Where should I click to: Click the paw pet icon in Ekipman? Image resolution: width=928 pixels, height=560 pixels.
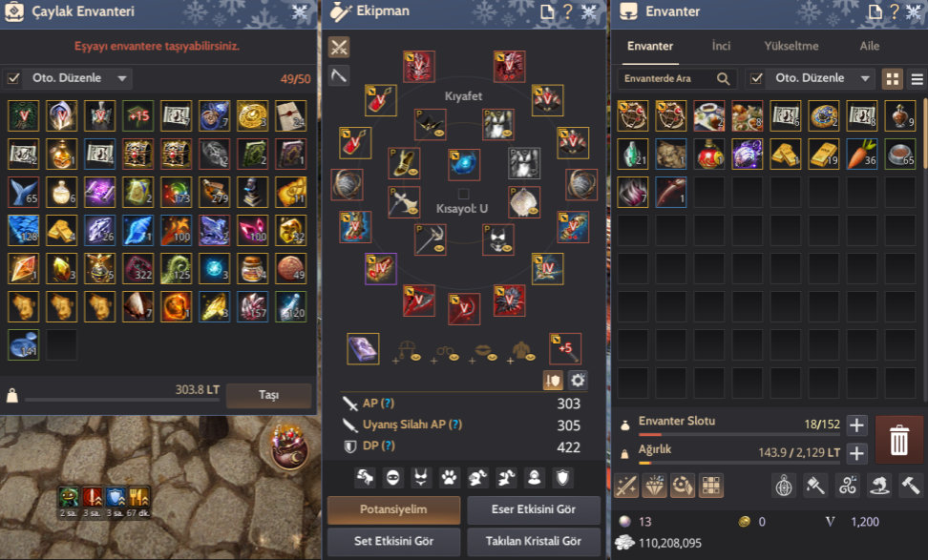click(x=450, y=478)
